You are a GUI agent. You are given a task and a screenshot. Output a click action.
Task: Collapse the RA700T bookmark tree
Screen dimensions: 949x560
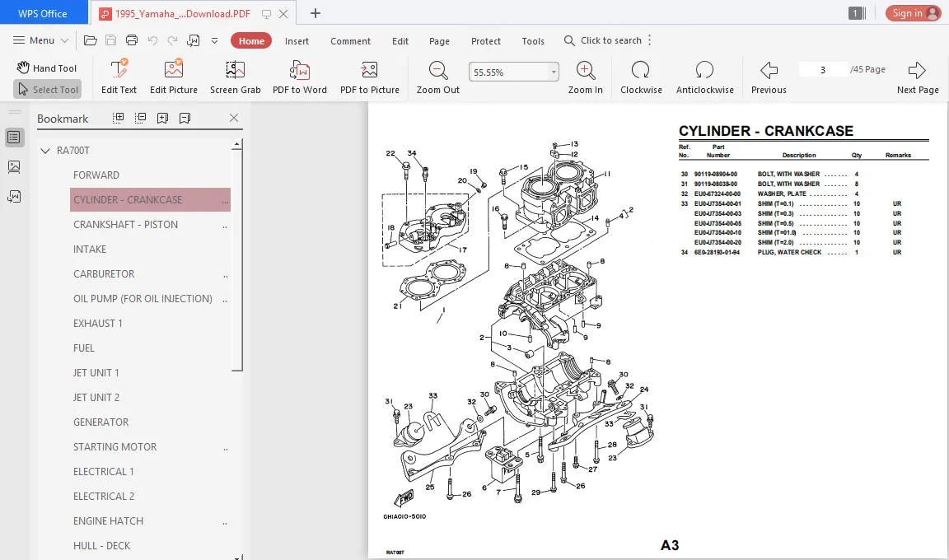click(44, 151)
